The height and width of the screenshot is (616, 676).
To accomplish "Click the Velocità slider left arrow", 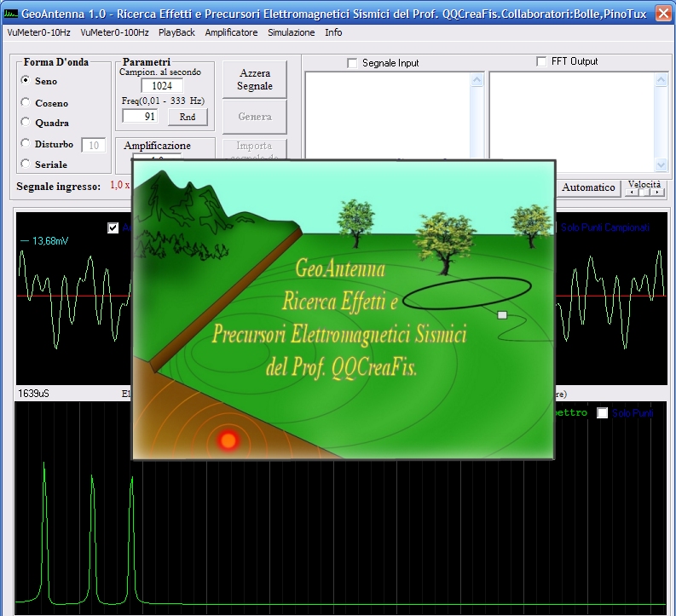I will [632, 192].
